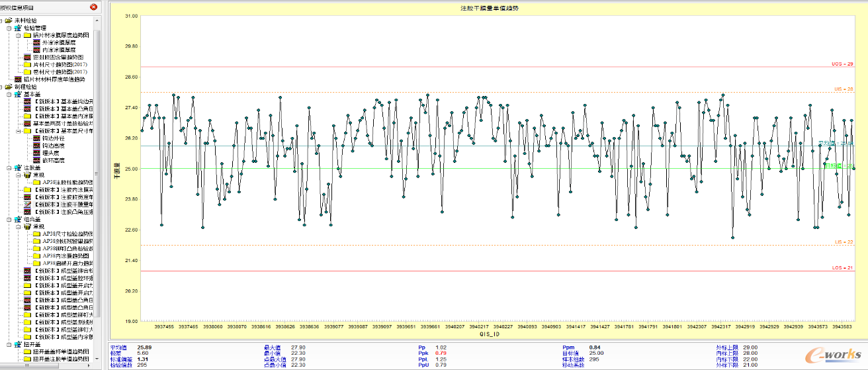
Task: Click the 检验管理 node icon
Action: (18, 28)
